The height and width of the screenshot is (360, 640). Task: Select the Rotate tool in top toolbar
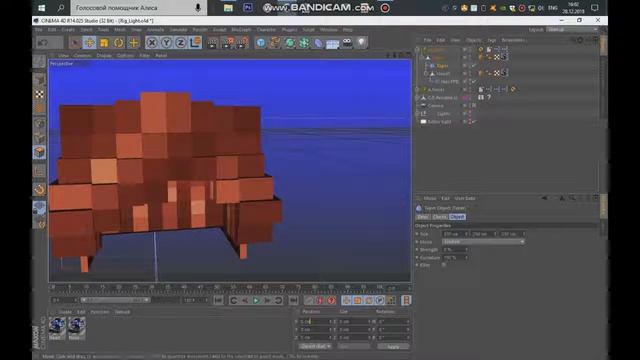[118, 42]
